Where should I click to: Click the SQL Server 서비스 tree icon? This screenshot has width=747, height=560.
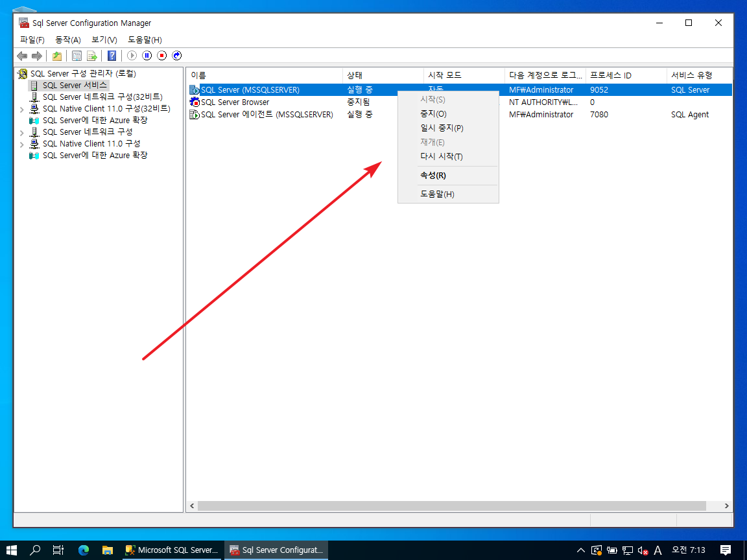click(x=34, y=86)
